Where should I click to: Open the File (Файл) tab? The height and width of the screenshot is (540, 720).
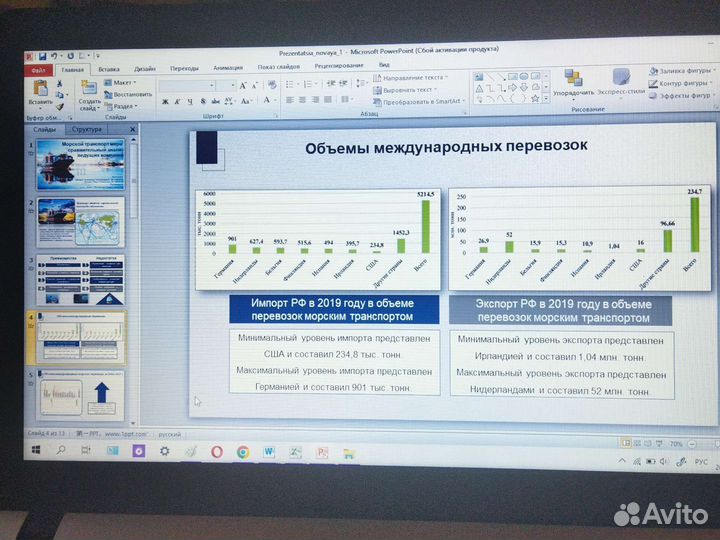pyautogui.click(x=39, y=70)
